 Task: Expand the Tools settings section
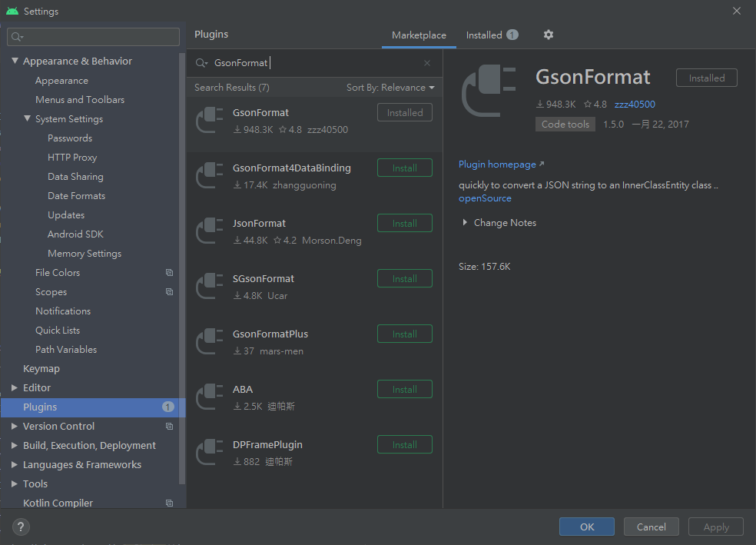coord(15,484)
